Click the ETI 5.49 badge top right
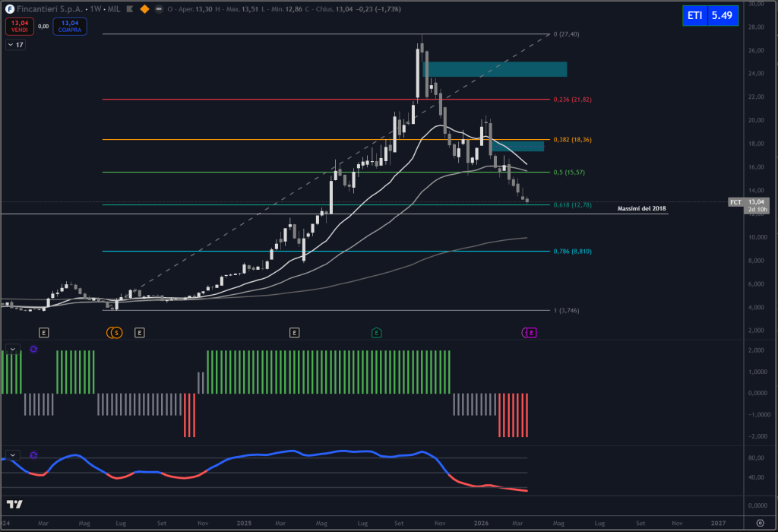 [710, 15]
